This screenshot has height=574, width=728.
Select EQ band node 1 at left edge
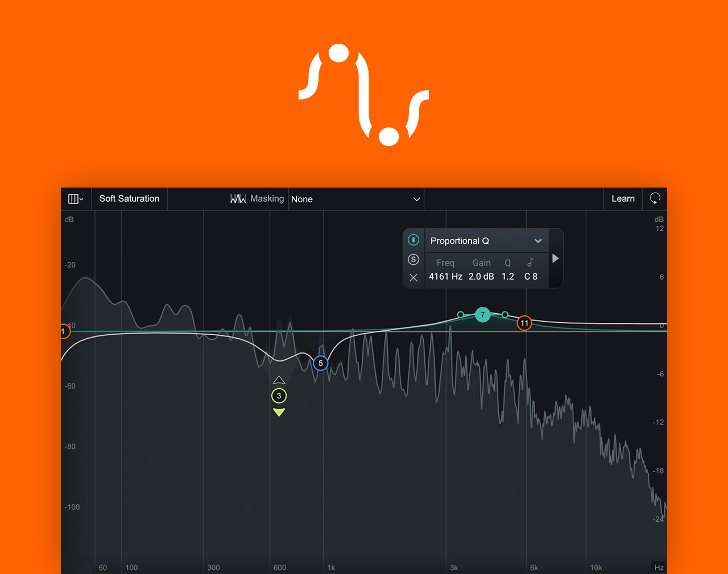coord(64,331)
